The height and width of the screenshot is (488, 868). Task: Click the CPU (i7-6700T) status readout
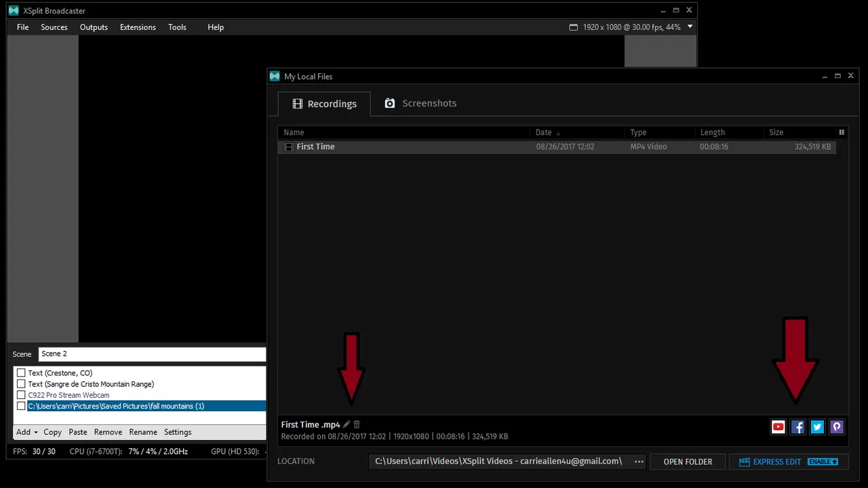(x=128, y=451)
